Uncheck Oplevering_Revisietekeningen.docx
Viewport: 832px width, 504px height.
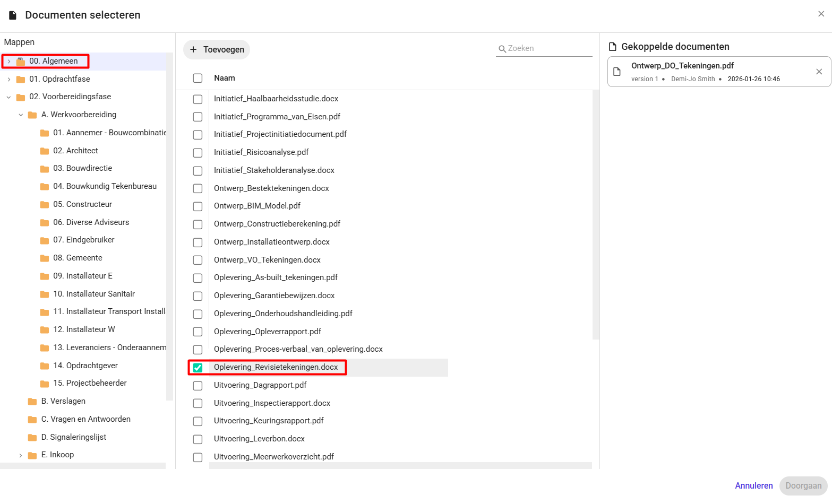click(x=198, y=368)
